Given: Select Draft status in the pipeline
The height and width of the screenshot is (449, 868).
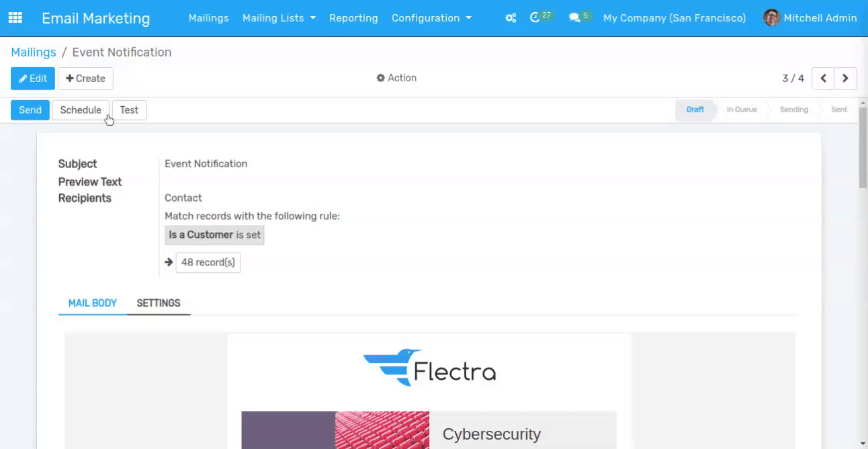Looking at the screenshot, I should (x=695, y=110).
